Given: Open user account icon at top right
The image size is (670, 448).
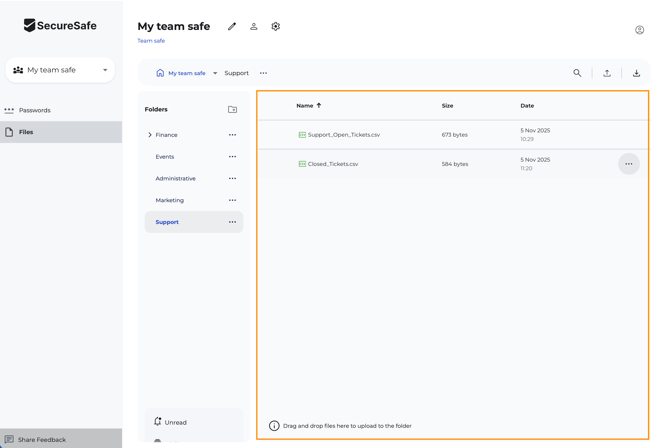Looking at the screenshot, I should pos(640,30).
